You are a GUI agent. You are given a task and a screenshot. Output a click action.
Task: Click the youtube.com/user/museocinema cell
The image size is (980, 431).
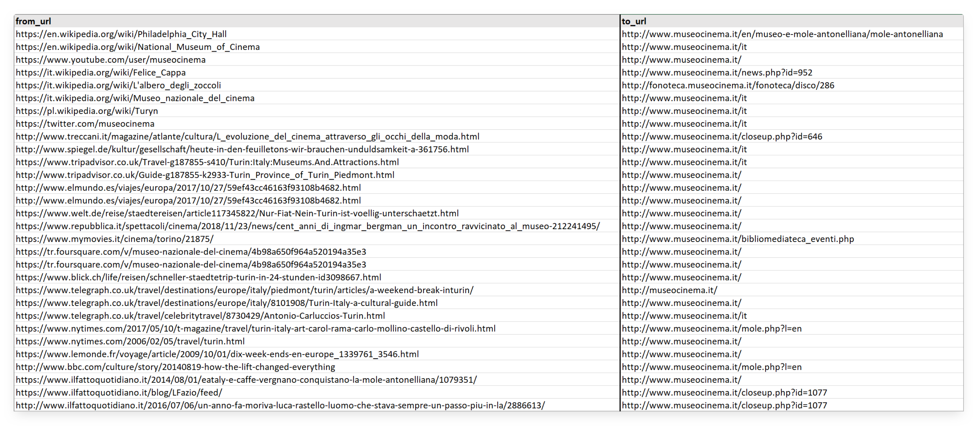(110, 60)
